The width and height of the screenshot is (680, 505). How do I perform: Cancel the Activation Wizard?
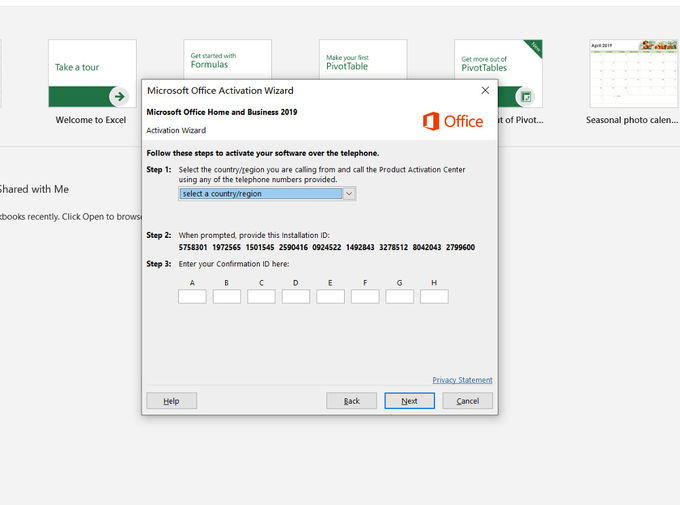click(x=468, y=401)
